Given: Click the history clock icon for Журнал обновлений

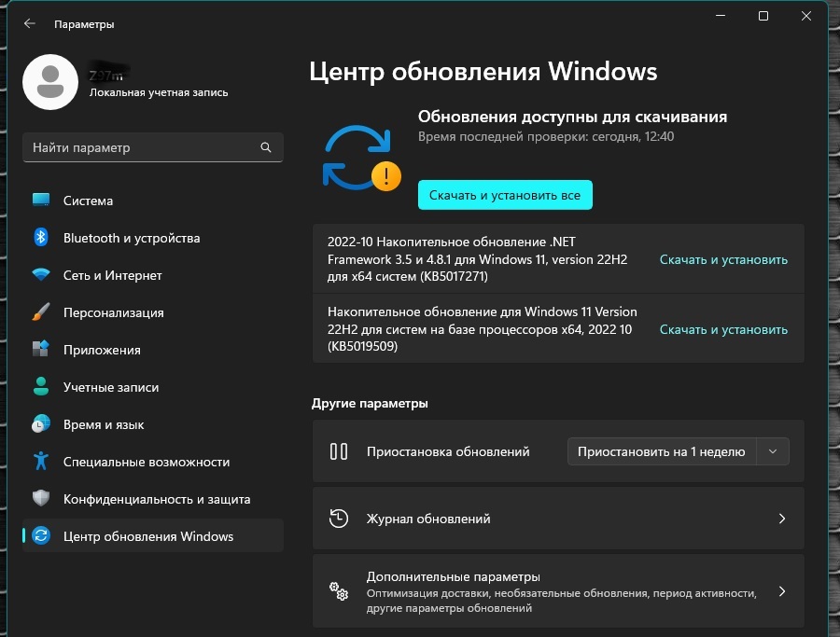Looking at the screenshot, I should point(339,519).
